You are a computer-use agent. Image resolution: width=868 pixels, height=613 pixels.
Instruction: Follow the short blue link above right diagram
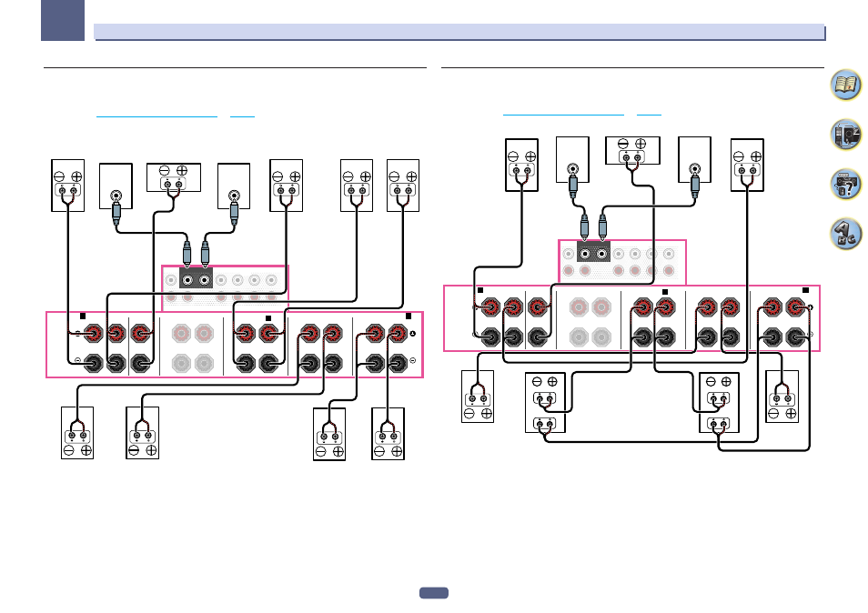[x=649, y=115]
